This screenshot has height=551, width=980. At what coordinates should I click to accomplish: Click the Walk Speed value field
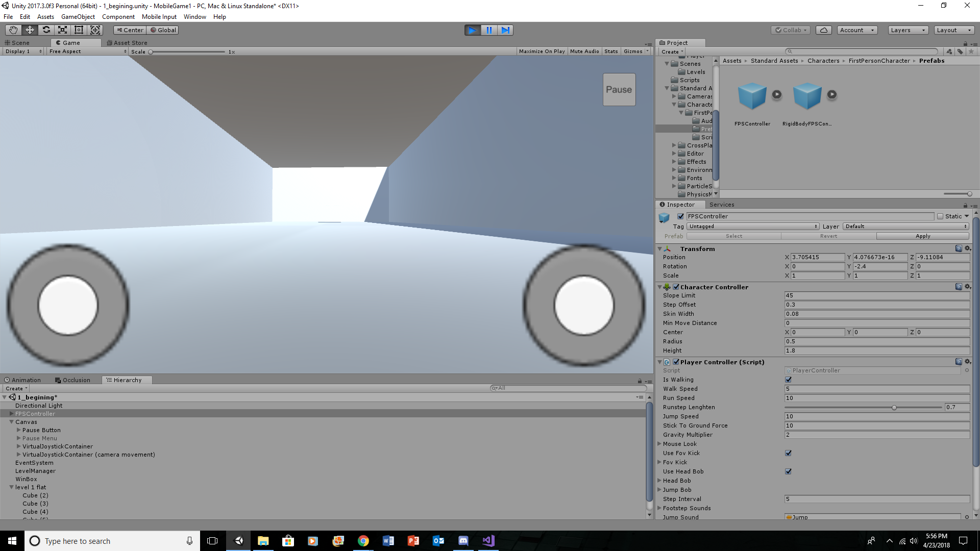(877, 389)
